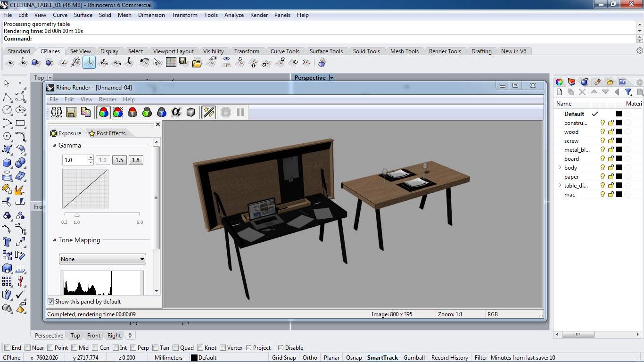Enable Near osnap checkbox
Viewport: 644px width, 362px height.
(27, 348)
